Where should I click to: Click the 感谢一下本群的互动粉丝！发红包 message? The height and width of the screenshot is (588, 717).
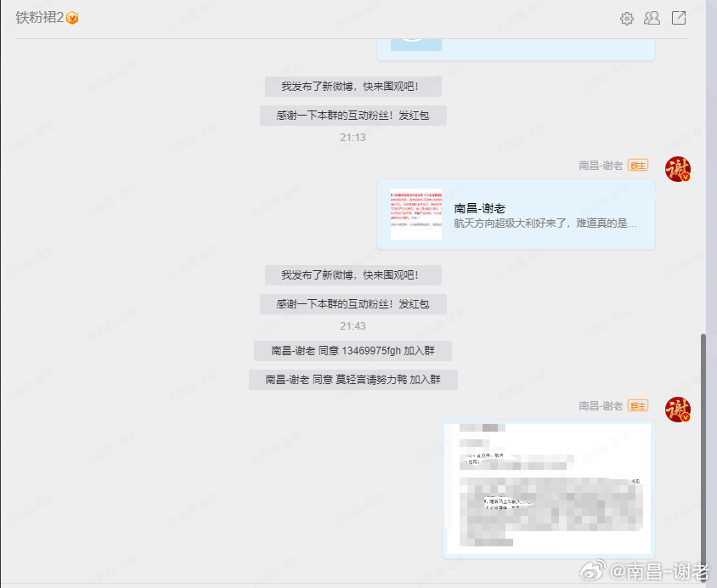pos(354,115)
